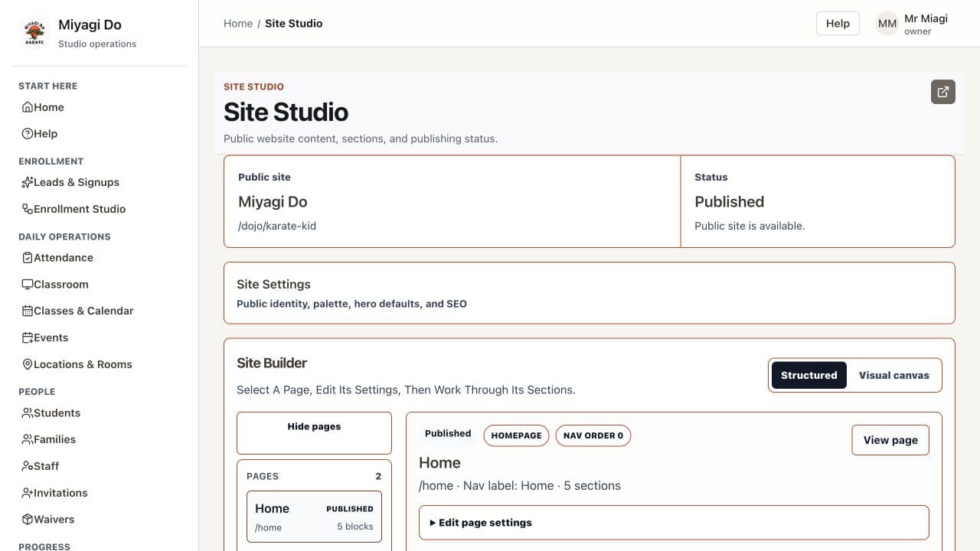Click the PAGES count header
The width and height of the screenshot is (980, 551).
point(314,476)
